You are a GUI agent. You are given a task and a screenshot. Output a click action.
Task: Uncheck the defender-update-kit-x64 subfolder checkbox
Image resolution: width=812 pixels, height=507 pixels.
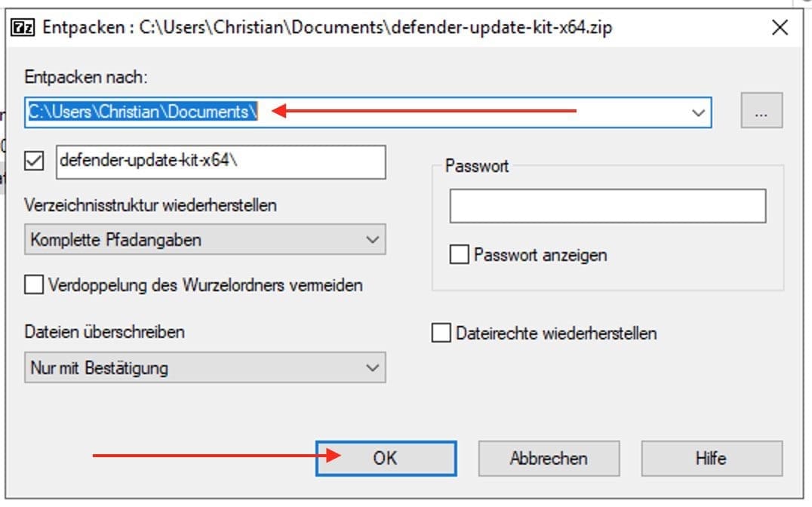34,161
